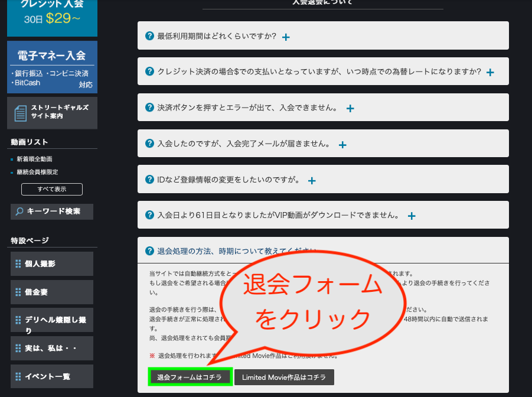Click plus icon beside 決済ボタンを押すとエラー question
Viewport: 532px width, 397px height.
[350, 109]
